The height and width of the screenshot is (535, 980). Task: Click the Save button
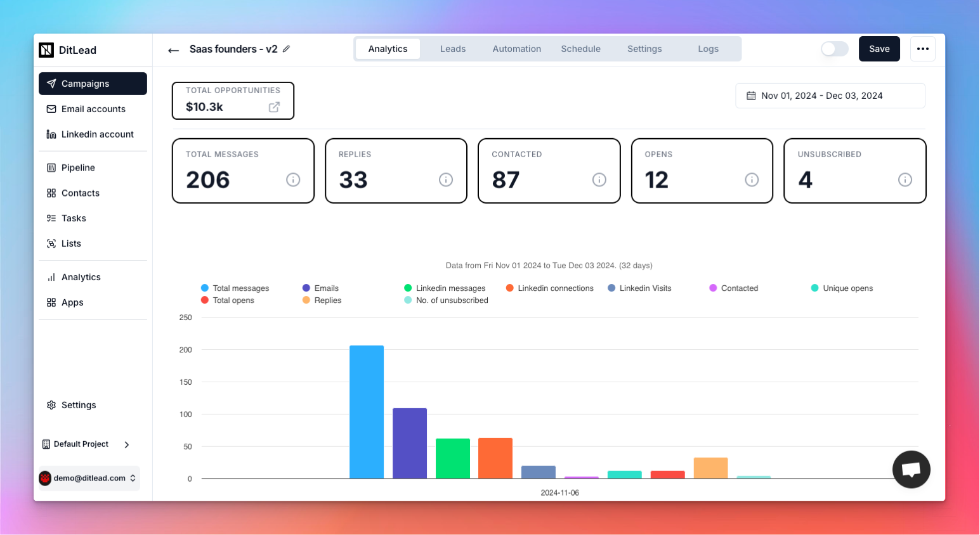click(879, 49)
